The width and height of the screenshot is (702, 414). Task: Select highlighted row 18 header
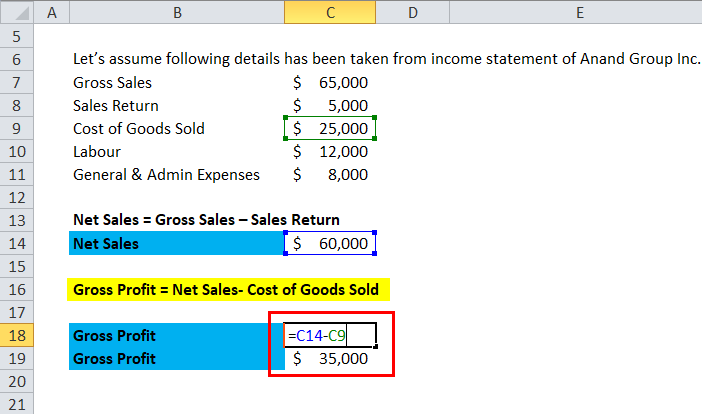[x=17, y=335]
